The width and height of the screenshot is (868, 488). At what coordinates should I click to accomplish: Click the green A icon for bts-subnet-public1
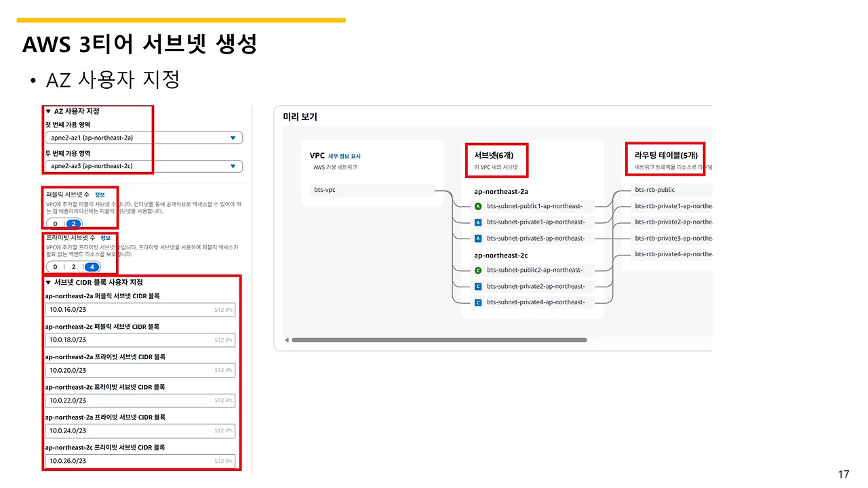[x=478, y=206]
